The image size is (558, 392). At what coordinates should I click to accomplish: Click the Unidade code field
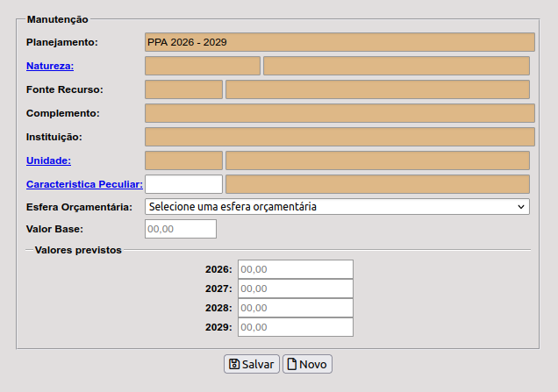183,160
